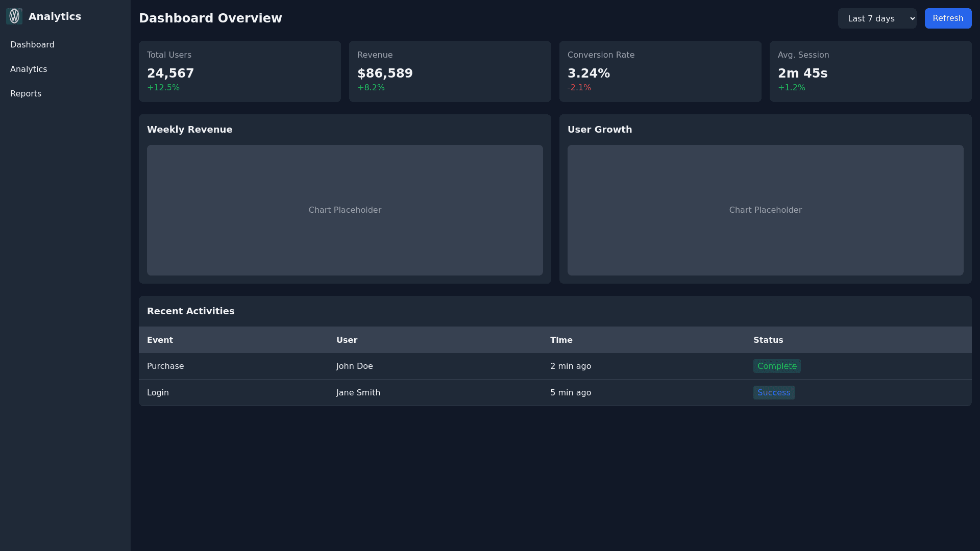Select the Avg. Session card
This screenshot has width=980, height=551.
point(870,71)
